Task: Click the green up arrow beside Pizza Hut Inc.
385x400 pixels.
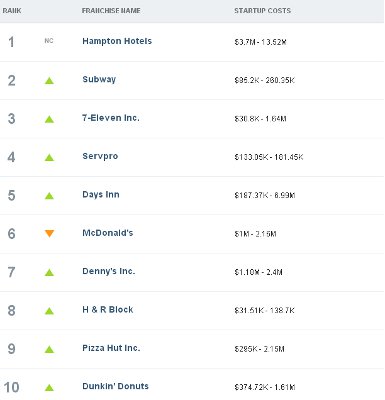Action: coord(49,349)
